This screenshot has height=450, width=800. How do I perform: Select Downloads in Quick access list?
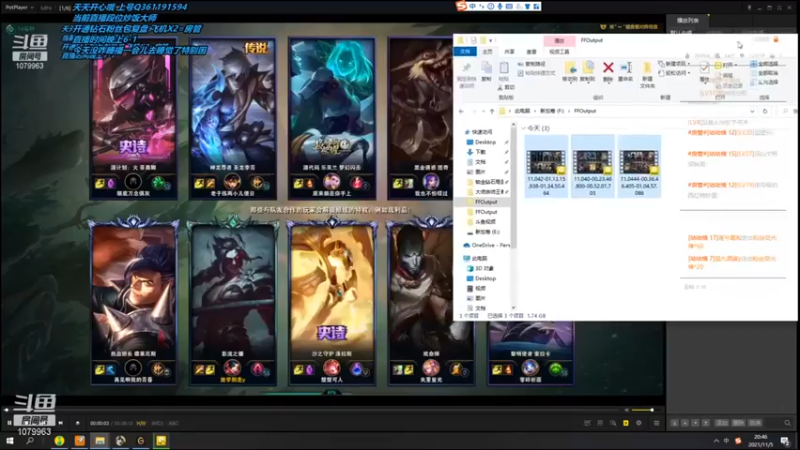[x=477, y=152]
